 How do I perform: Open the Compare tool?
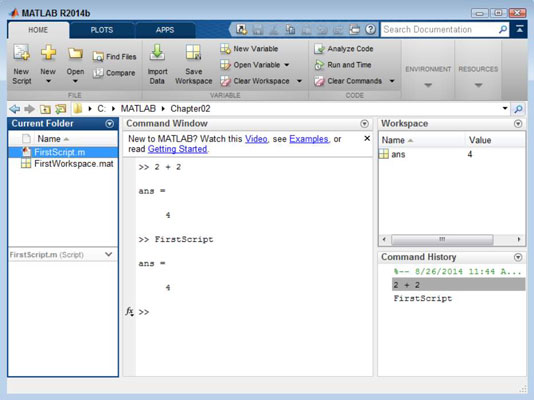tap(114, 73)
